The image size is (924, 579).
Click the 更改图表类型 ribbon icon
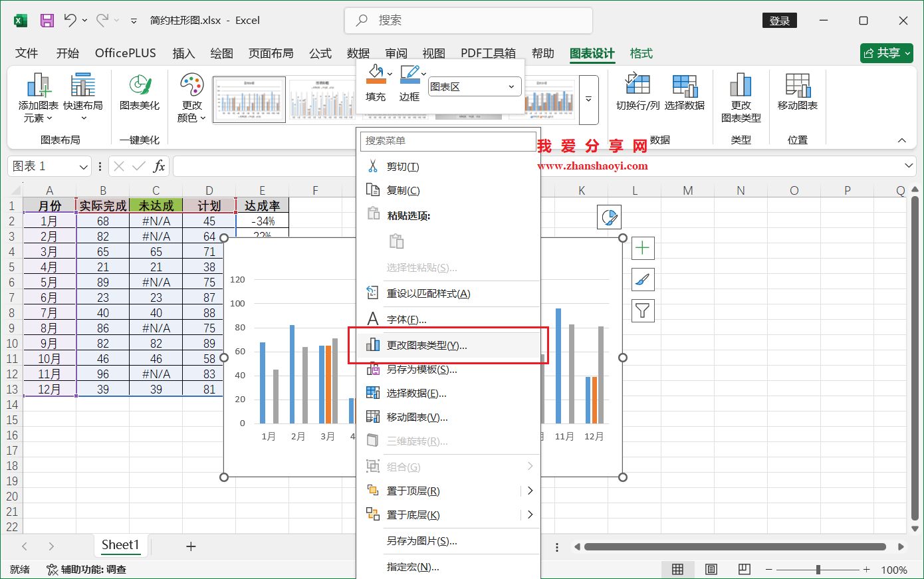(x=741, y=97)
